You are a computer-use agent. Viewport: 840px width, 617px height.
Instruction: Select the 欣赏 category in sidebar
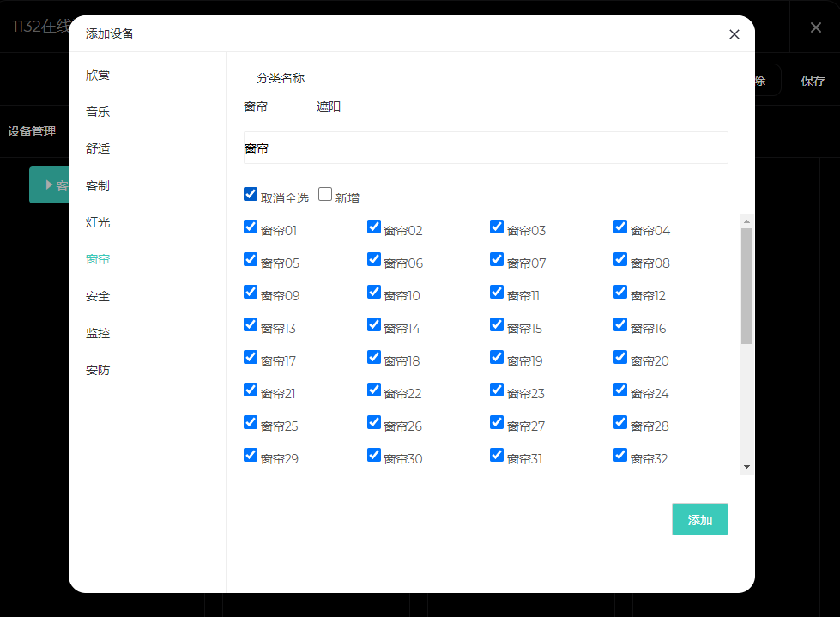pos(98,75)
